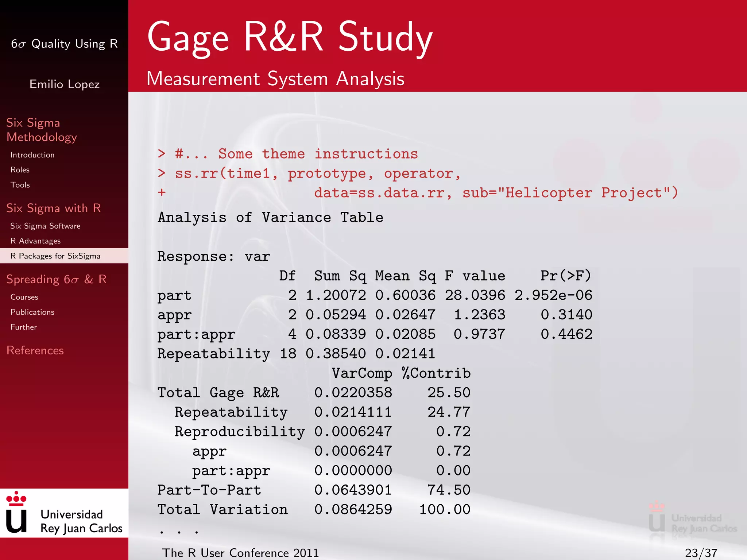Navigate to Six Sigma with R section
This screenshot has width=747, height=560.
click(x=54, y=208)
